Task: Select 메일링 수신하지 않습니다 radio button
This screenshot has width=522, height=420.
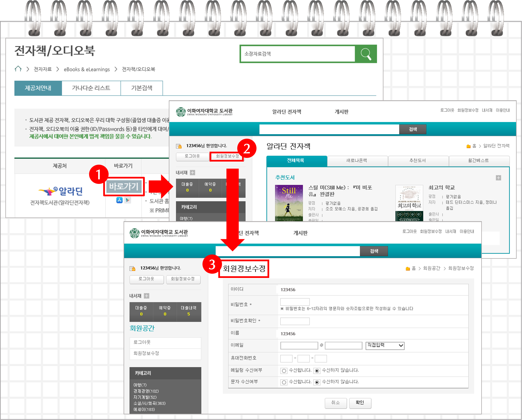Action: 317,371
